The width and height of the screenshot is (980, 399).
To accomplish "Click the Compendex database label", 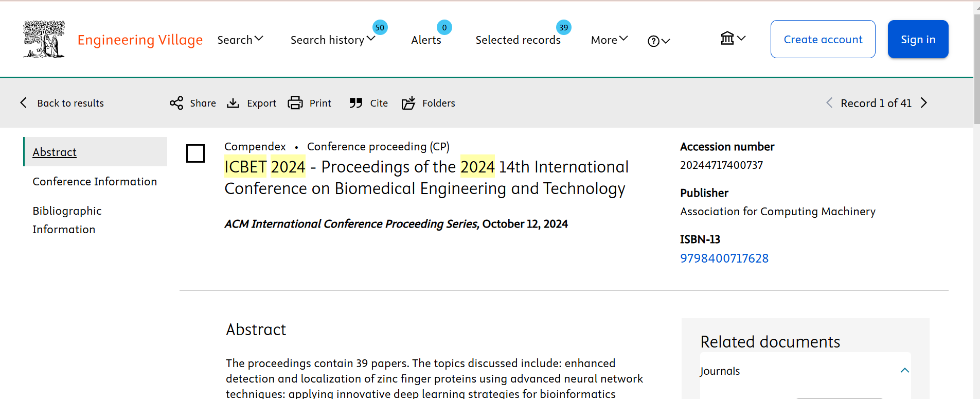I will (x=255, y=147).
